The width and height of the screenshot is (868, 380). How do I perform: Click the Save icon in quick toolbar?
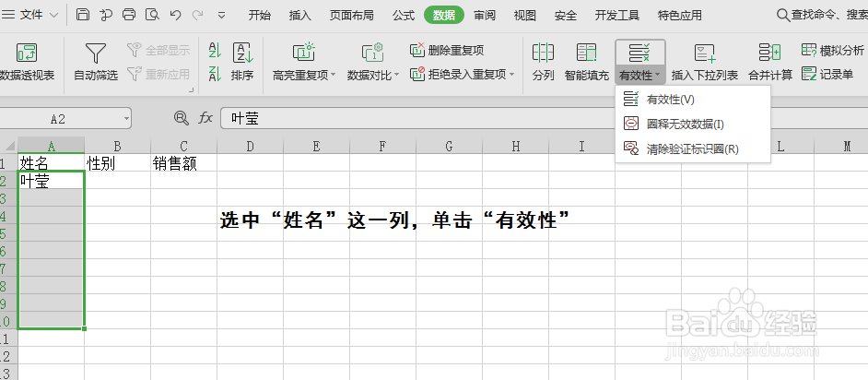(x=83, y=15)
